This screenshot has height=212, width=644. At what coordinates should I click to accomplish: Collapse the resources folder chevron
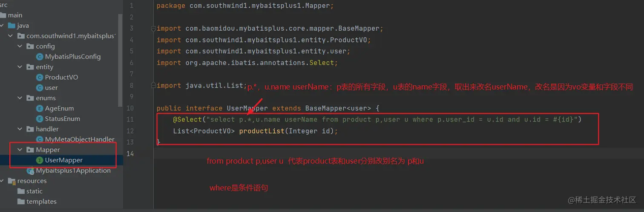[x=3, y=181]
